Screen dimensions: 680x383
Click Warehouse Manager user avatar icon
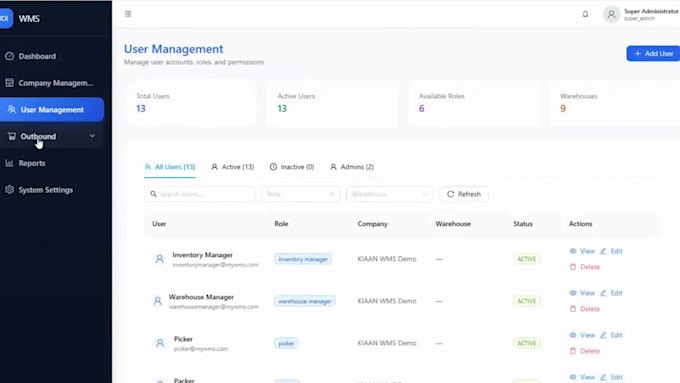[157, 301]
